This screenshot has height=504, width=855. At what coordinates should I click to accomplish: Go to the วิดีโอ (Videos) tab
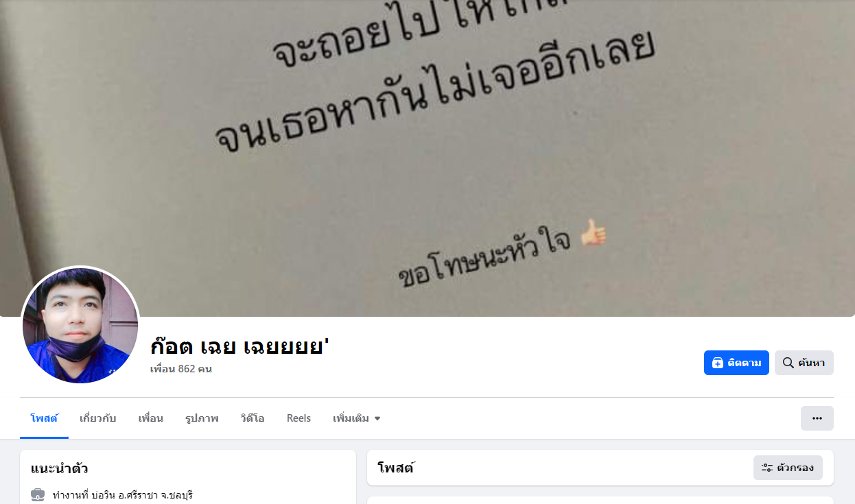click(x=253, y=418)
